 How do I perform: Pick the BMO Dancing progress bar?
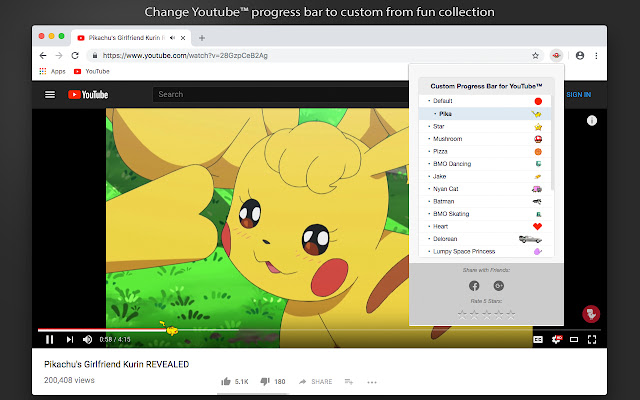pos(484,164)
